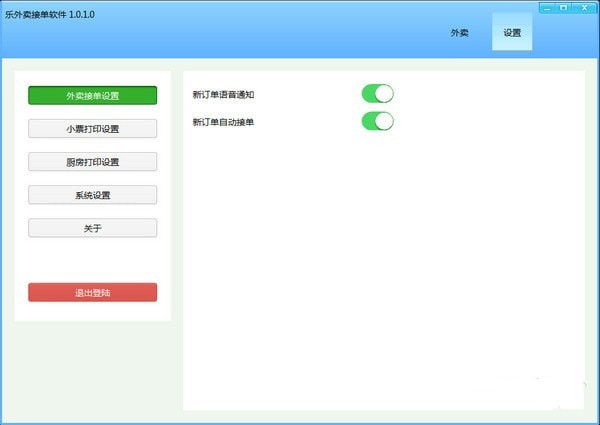600x425 pixels.
Task: Open 小票打印设置
Action: click(x=93, y=129)
